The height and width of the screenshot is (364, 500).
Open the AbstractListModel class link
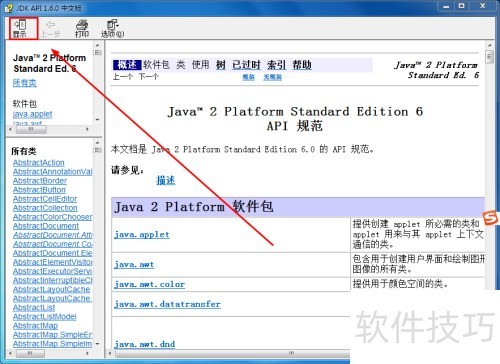(45, 316)
